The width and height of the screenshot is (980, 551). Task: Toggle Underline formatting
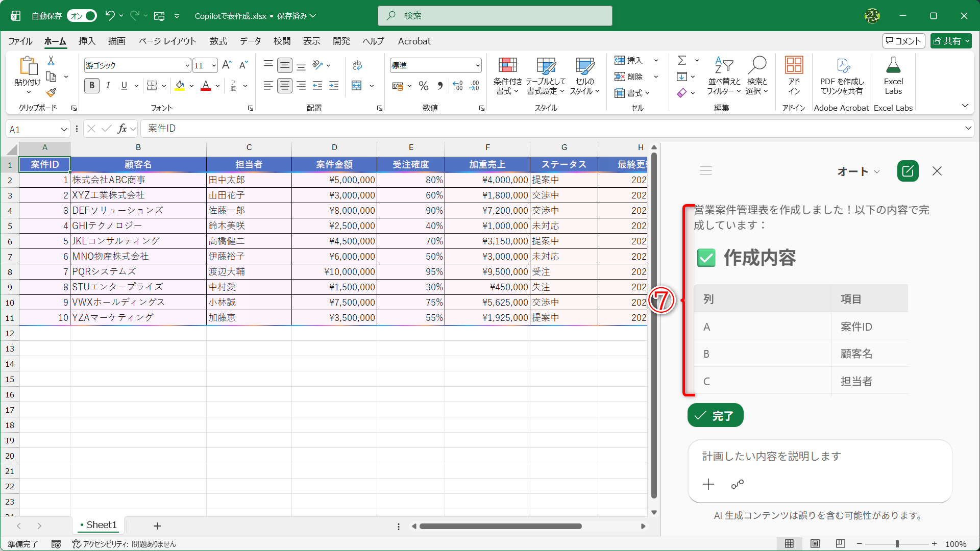(x=124, y=86)
